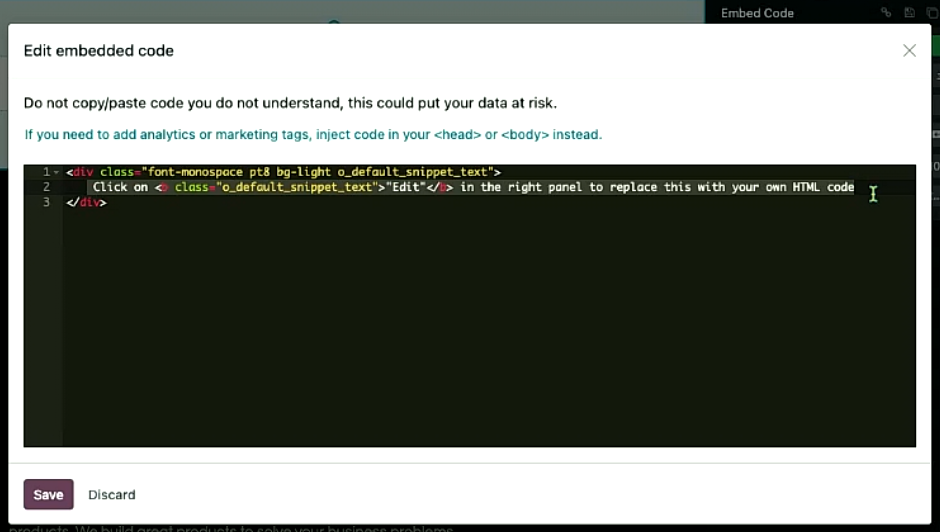Click the empty code editor area below line 3

489,327
